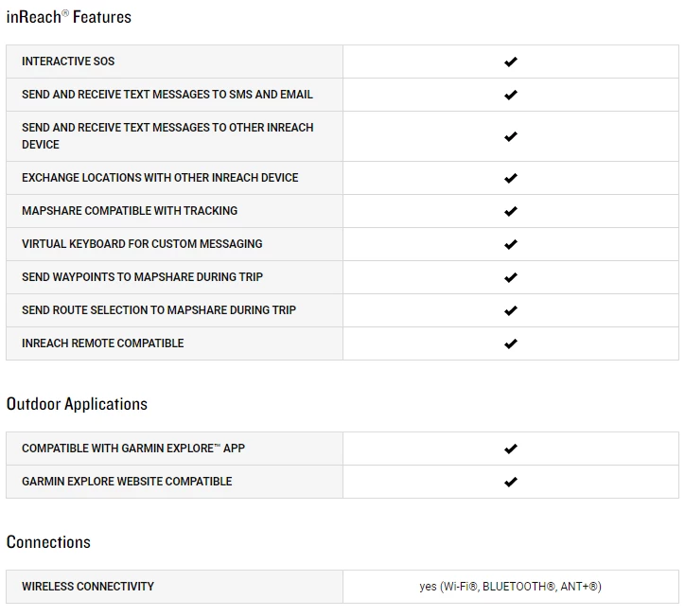Click the inReach Remote Compatible checkmark
Image resolution: width=685 pixels, height=616 pixels.
[511, 343]
